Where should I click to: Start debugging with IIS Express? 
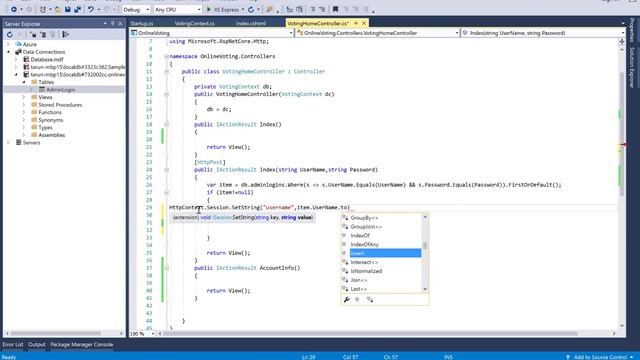[x=223, y=9]
